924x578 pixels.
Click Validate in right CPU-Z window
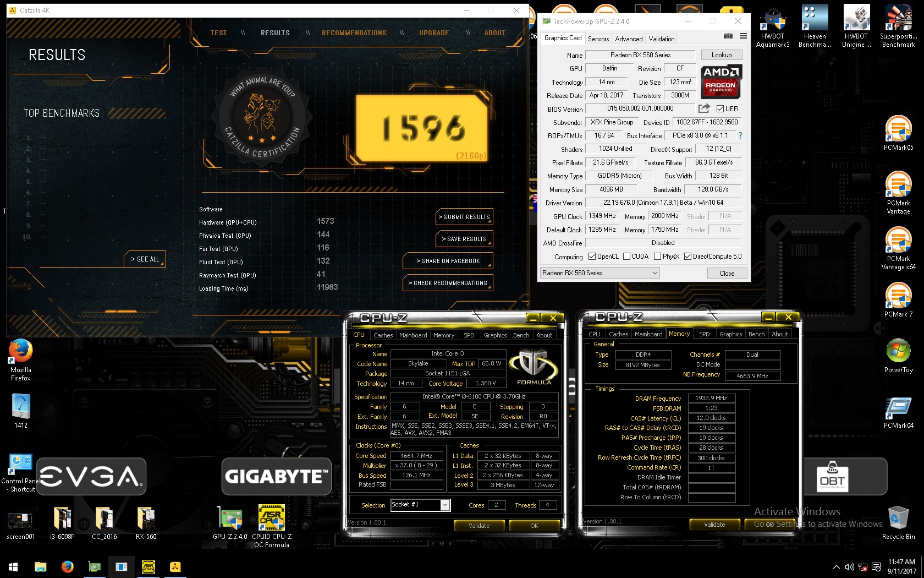(714, 525)
